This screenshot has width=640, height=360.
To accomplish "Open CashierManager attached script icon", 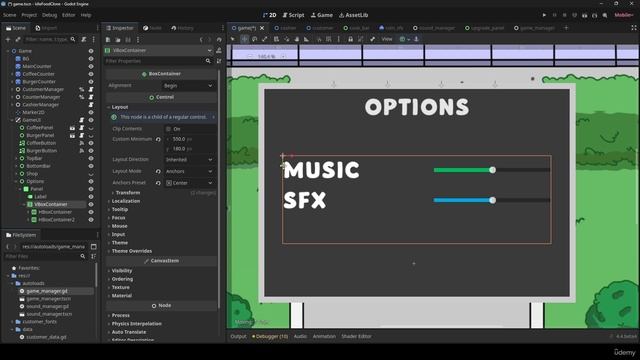I will pos(91,105).
